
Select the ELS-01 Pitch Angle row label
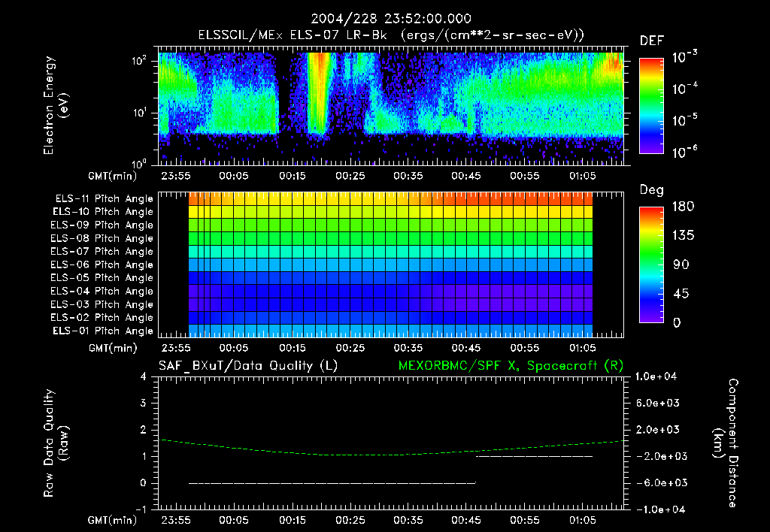[x=103, y=331]
